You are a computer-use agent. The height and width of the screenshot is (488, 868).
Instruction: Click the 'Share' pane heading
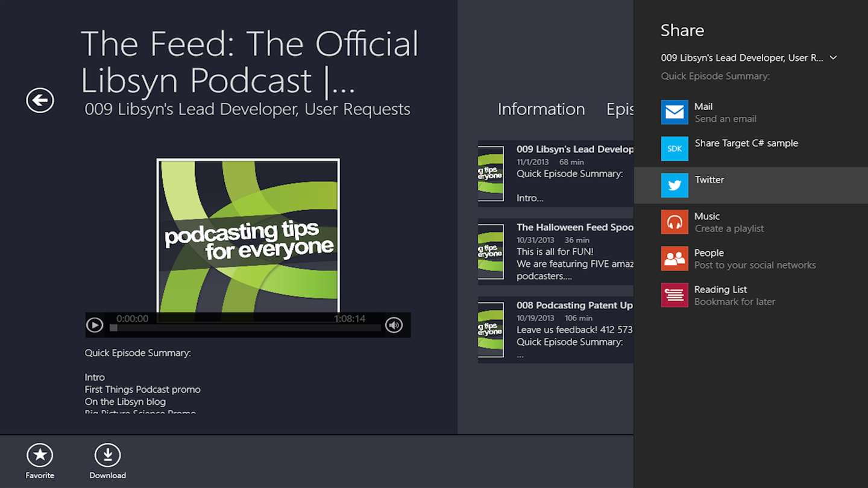(x=682, y=30)
